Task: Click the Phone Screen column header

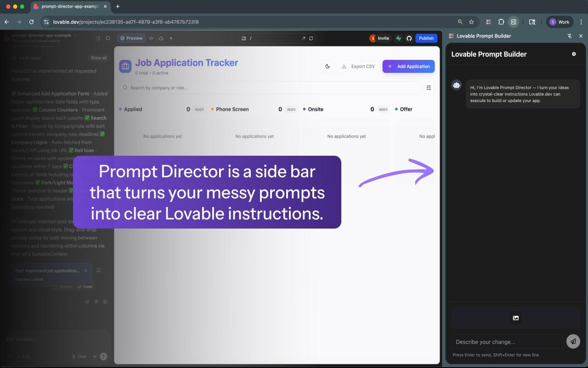Action: (232, 109)
